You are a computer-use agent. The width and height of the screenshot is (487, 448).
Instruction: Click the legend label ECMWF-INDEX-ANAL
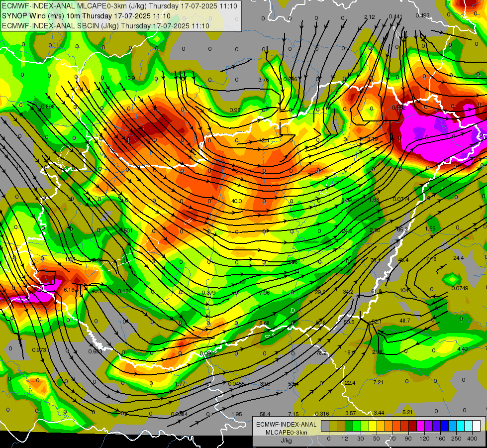tap(286, 425)
